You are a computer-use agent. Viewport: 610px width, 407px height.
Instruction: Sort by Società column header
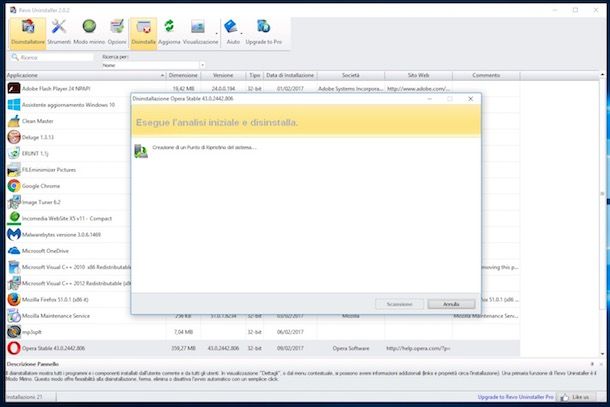click(x=351, y=75)
